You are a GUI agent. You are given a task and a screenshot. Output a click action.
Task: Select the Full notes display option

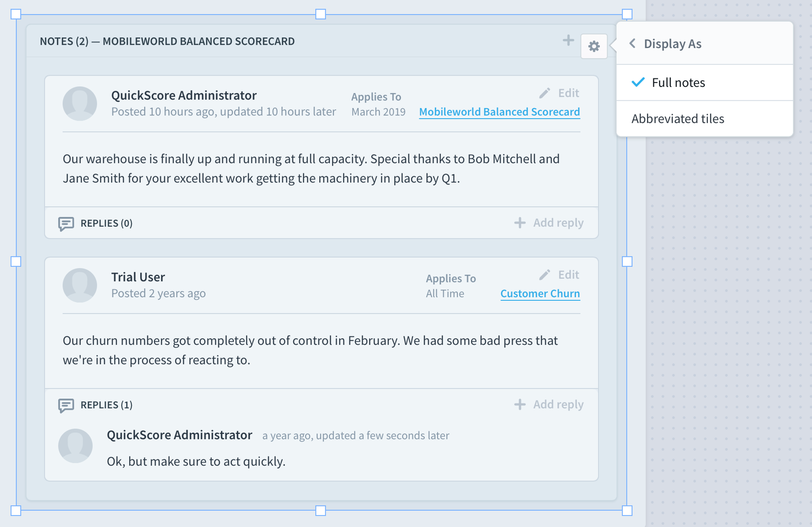coord(705,83)
